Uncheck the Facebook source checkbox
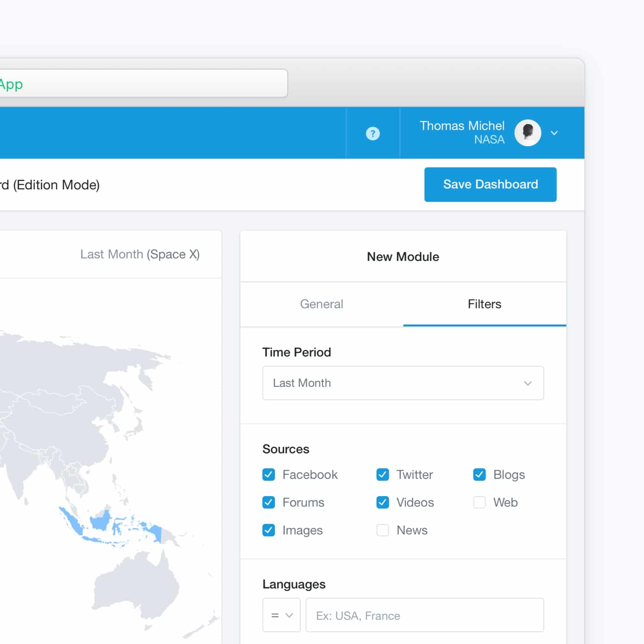This screenshot has height=644, width=644. coord(269,474)
